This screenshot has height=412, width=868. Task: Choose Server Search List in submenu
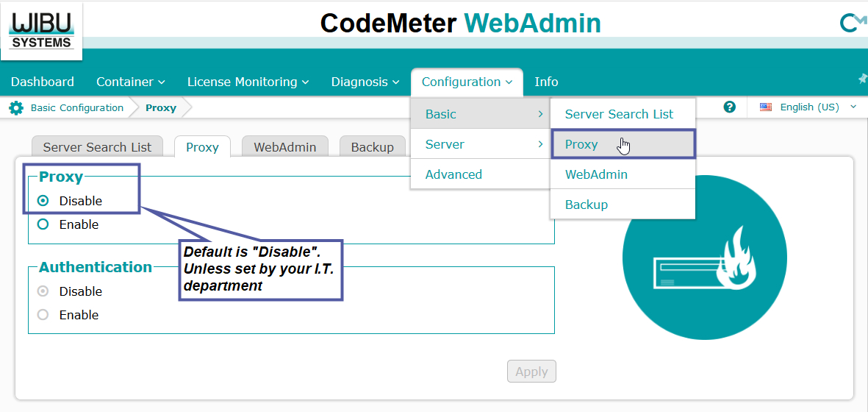click(x=623, y=114)
